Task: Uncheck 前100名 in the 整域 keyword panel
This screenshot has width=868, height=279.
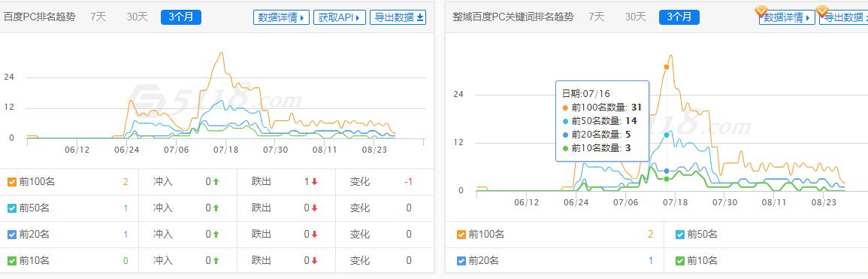Action: pos(461,234)
